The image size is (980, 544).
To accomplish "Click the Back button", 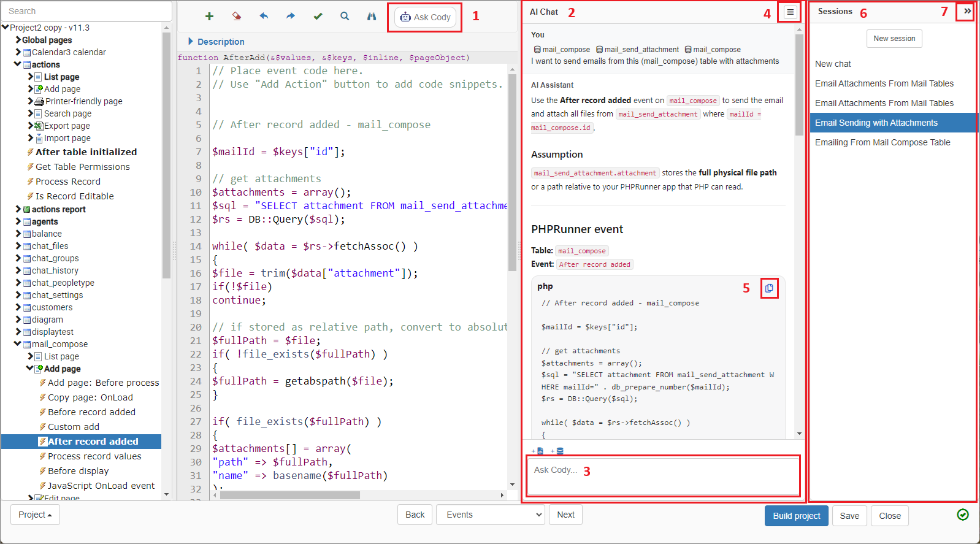I will pyautogui.click(x=415, y=515).
